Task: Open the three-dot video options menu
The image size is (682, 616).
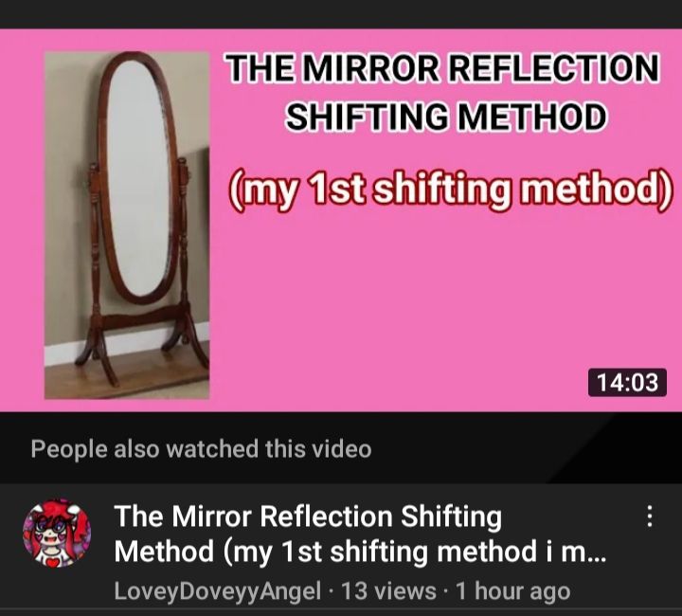Action: click(649, 516)
